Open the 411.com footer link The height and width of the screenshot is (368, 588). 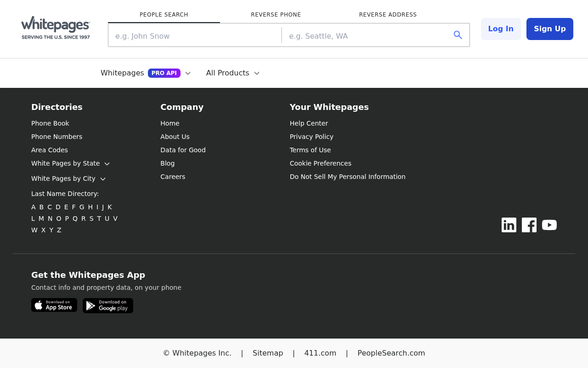320,353
